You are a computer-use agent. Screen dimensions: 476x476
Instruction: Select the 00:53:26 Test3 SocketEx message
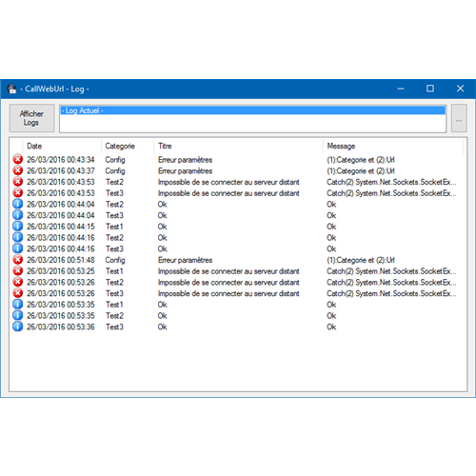point(391,293)
